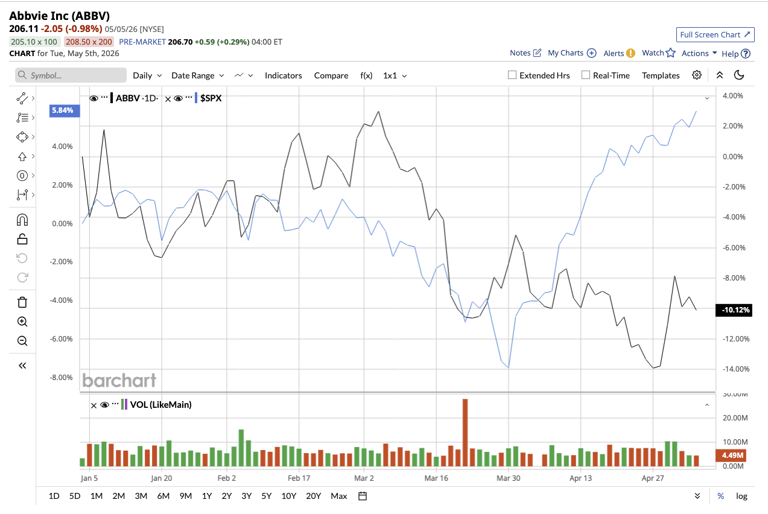Open the Templates link
This screenshot has width=768, height=514.
tap(661, 75)
